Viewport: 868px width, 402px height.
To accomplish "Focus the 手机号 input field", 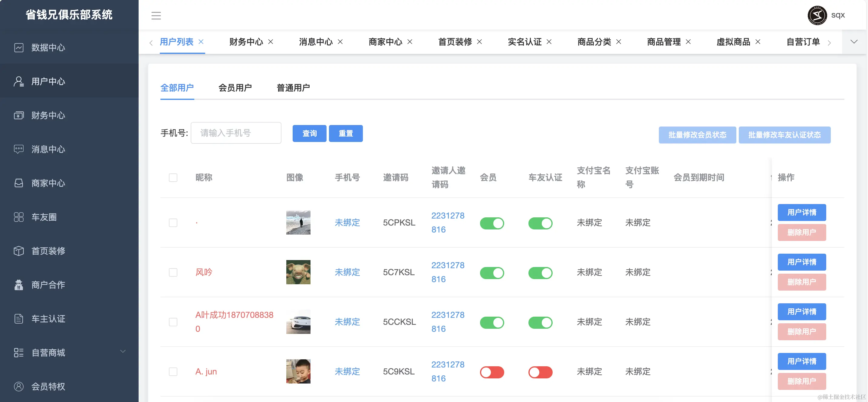I will point(236,133).
